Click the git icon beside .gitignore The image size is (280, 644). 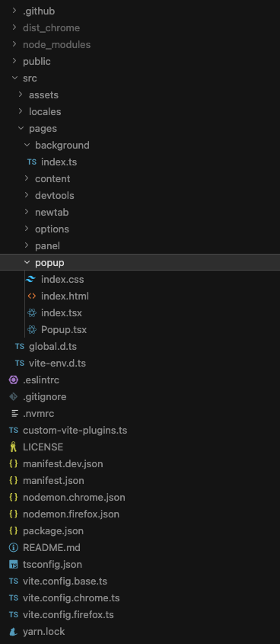(x=14, y=397)
